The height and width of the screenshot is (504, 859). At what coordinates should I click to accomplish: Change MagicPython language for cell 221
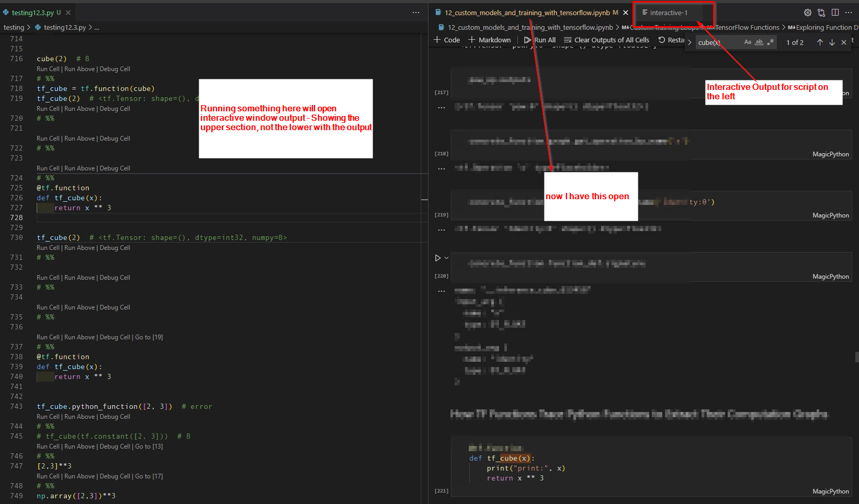[x=831, y=491]
